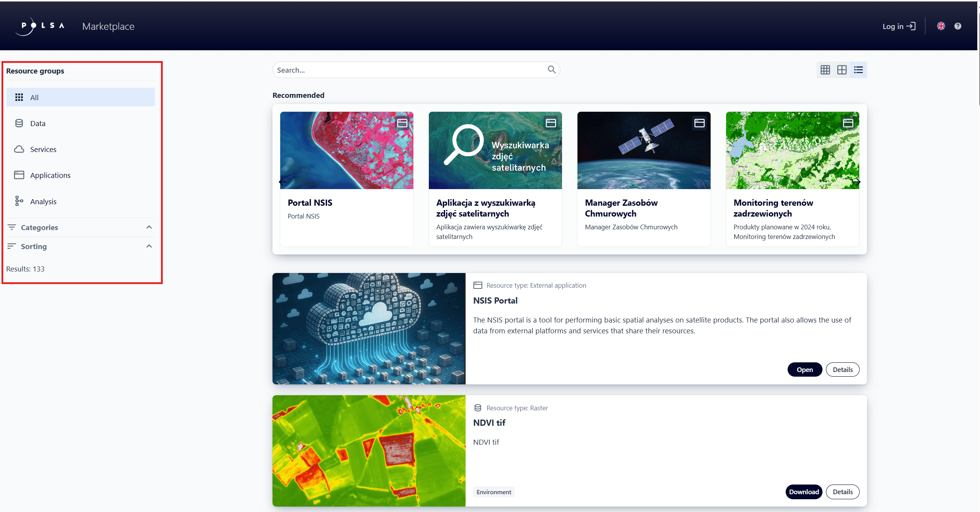The width and height of the screenshot is (980, 512).
Task: Click the right carousel arrow
Action: [858, 182]
